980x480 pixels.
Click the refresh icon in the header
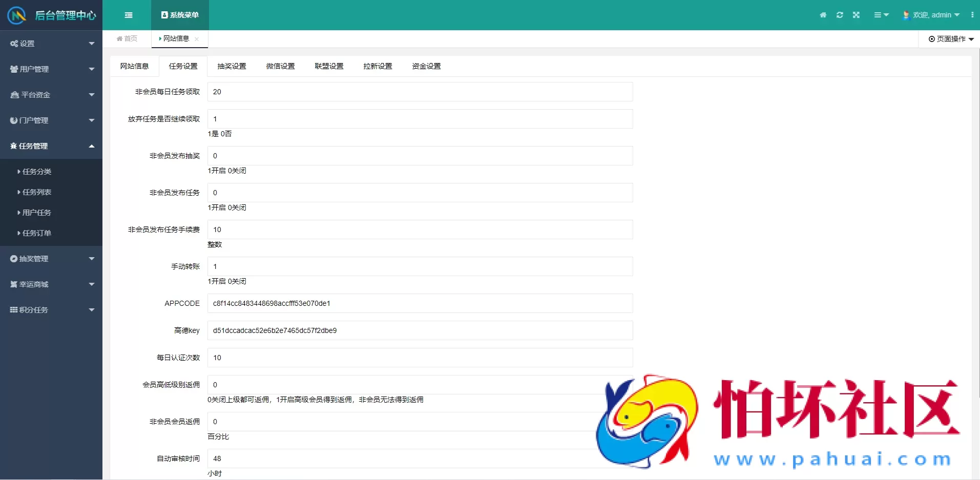tap(840, 15)
